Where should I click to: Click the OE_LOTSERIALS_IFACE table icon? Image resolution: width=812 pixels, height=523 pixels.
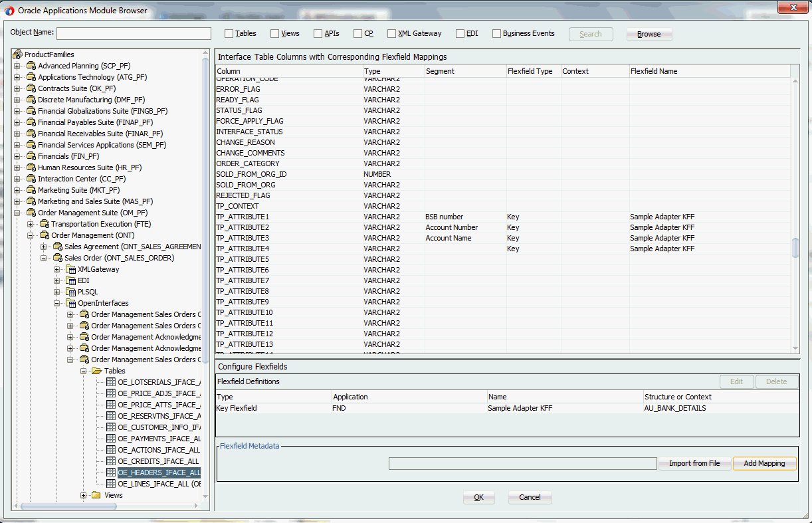point(111,382)
